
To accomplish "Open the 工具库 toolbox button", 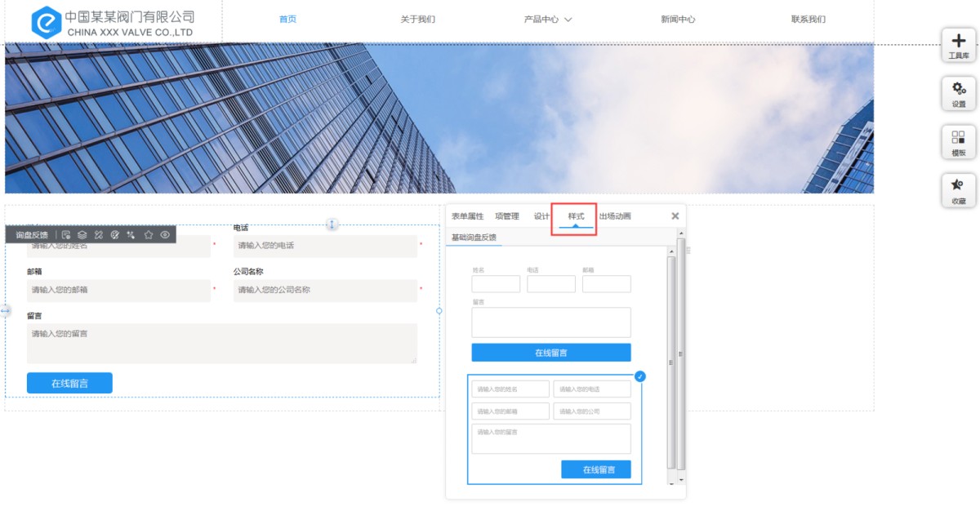I will click(959, 45).
